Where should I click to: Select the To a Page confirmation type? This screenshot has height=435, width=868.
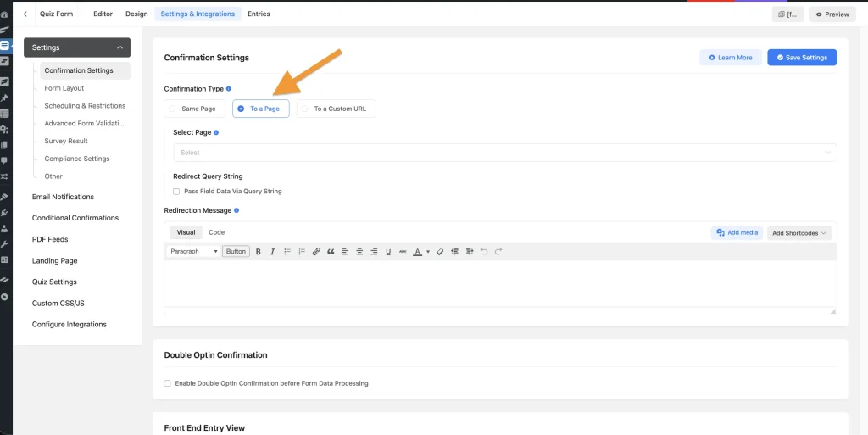tap(261, 109)
